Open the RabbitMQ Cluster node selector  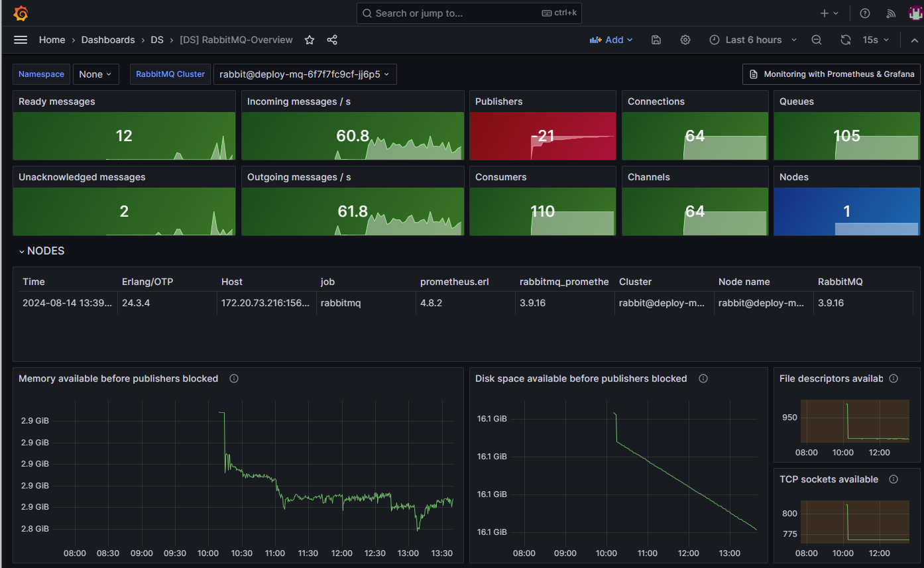tap(304, 74)
